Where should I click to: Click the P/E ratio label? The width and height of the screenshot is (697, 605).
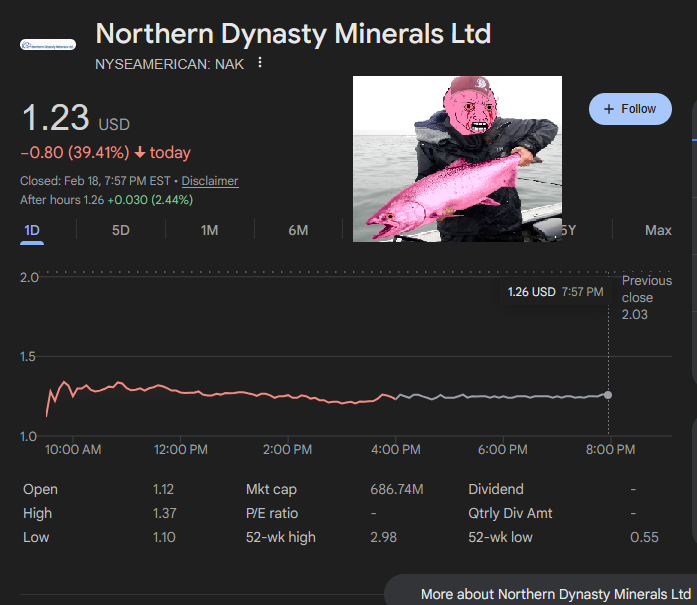272,513
